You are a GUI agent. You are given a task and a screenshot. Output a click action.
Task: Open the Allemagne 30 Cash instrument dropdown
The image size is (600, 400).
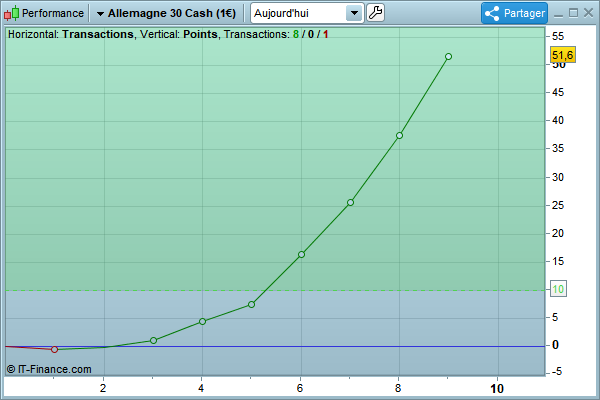166,13
